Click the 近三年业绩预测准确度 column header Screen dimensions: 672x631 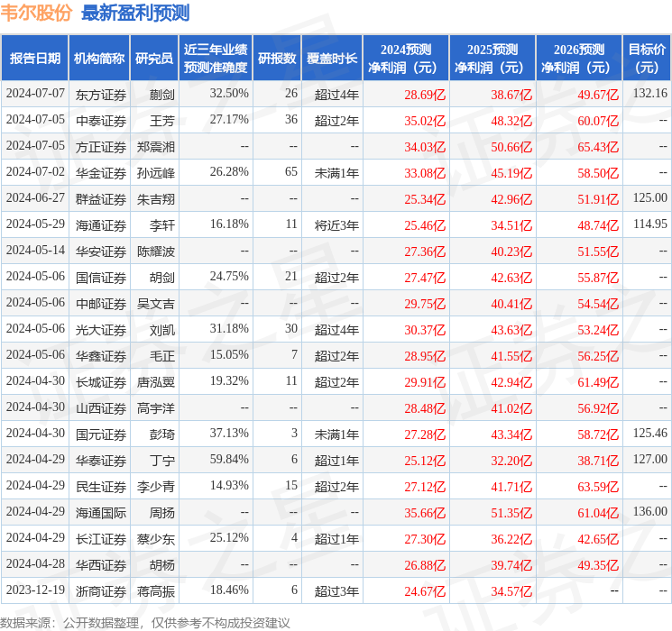[x=216, y=59]
